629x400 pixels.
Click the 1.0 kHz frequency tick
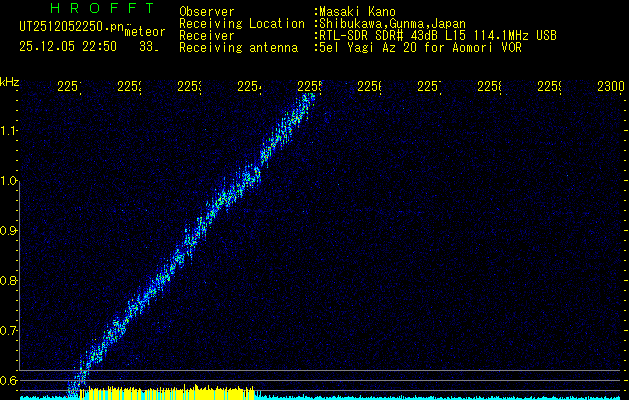[x=10, y=180]
